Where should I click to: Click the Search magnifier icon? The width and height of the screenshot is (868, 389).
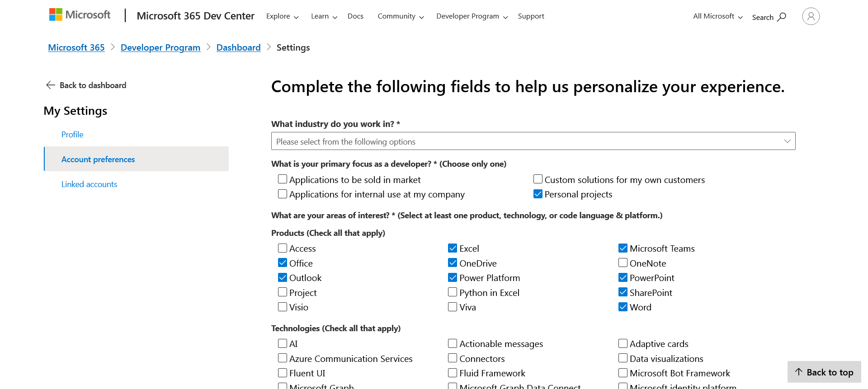pyautogui.click(x=782, y=17)
